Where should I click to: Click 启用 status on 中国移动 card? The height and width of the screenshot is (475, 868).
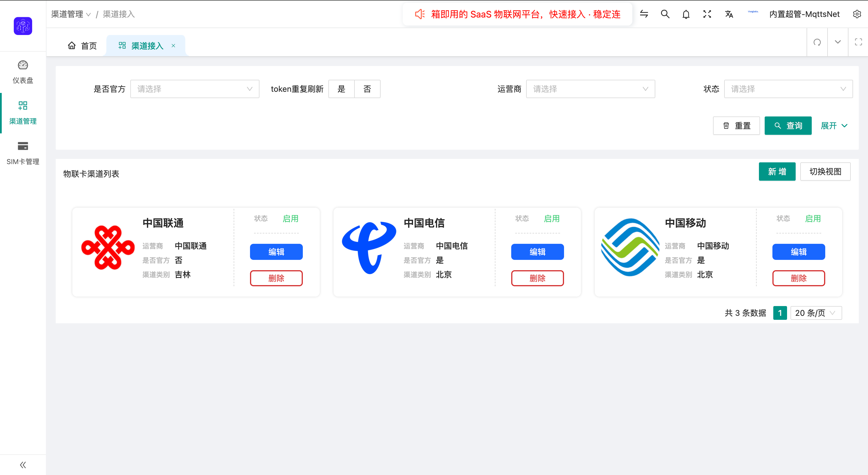pyautogui.click(x=813, y=219)
